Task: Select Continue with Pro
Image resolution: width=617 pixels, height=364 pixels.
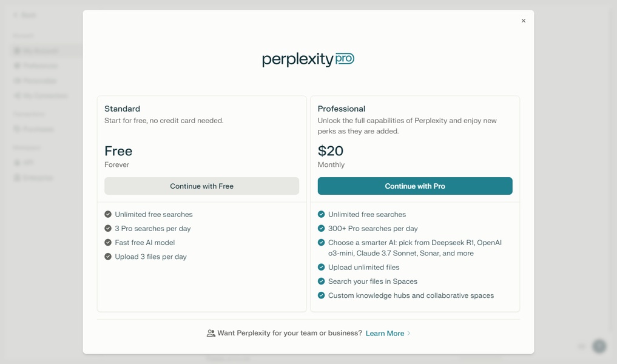Action: coord(415,186)
